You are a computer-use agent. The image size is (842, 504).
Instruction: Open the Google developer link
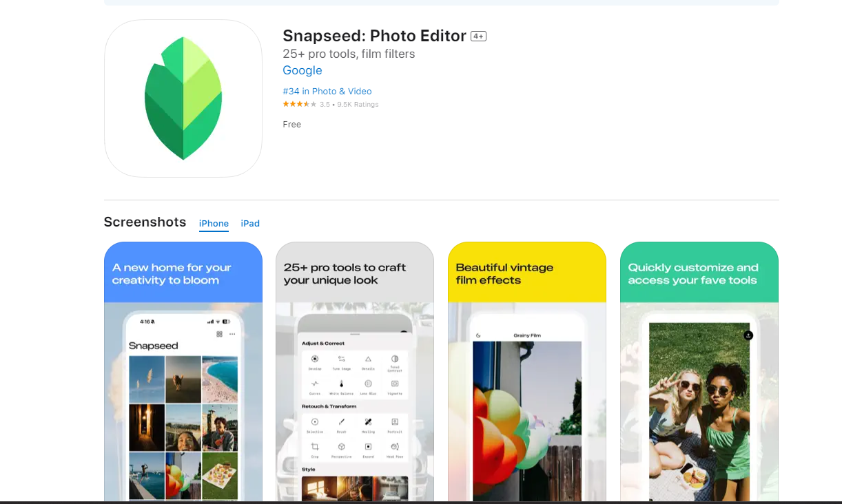tap(302, 70)
